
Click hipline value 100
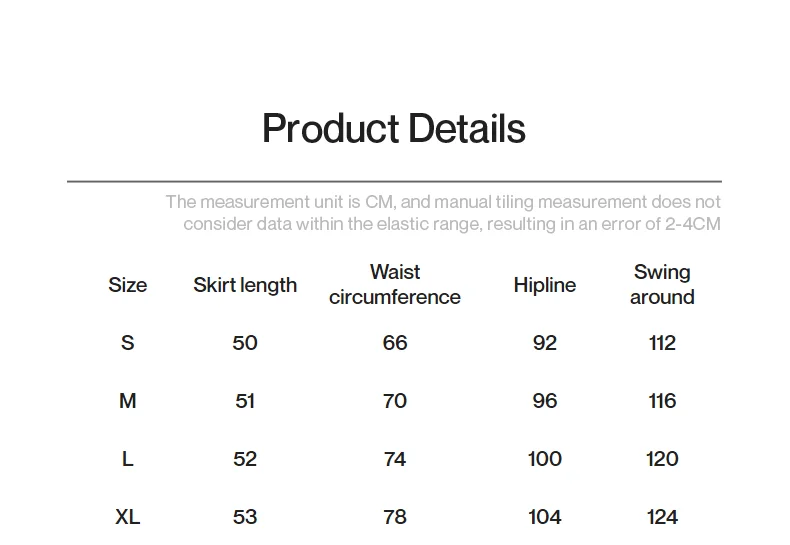click(545, 459)
